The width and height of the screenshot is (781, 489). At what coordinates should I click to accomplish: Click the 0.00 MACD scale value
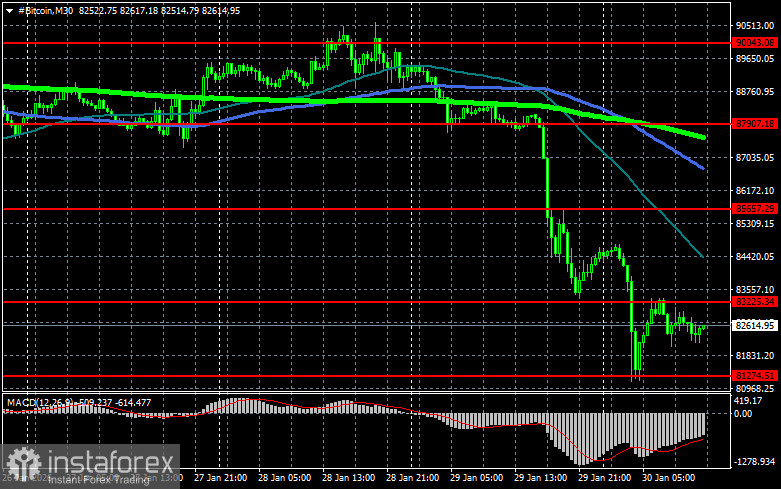(x=743, y=414)
